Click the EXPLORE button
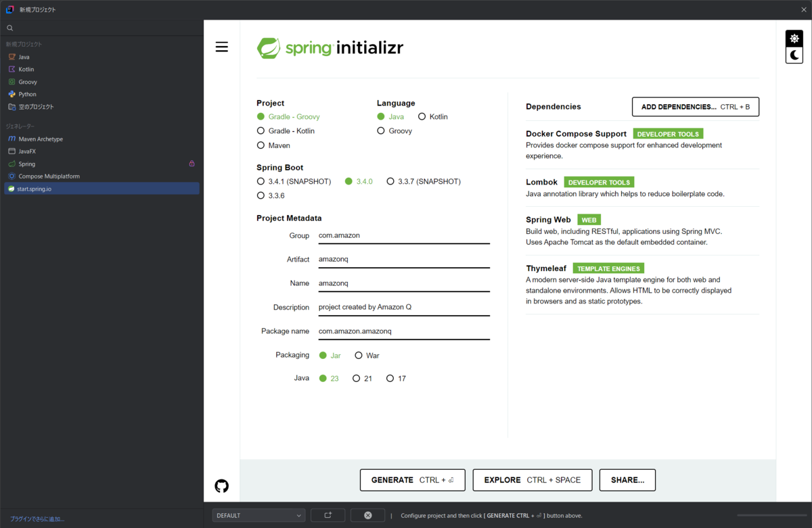Image resolution: width=812 pixels, height=528 pixels. 532,480
